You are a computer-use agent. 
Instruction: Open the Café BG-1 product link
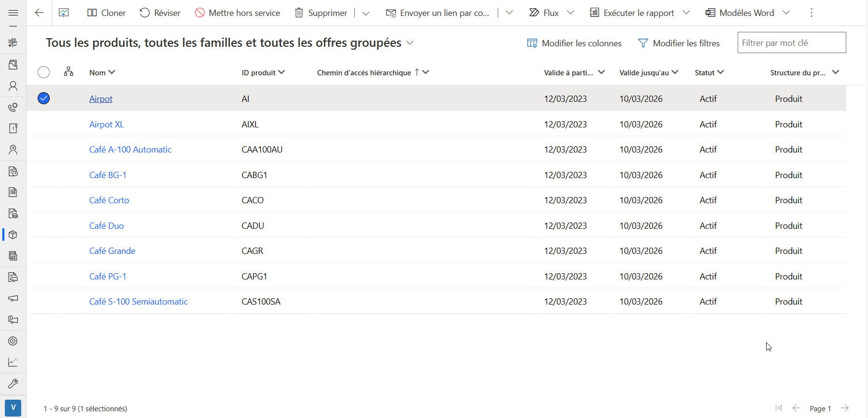[108, 175]
